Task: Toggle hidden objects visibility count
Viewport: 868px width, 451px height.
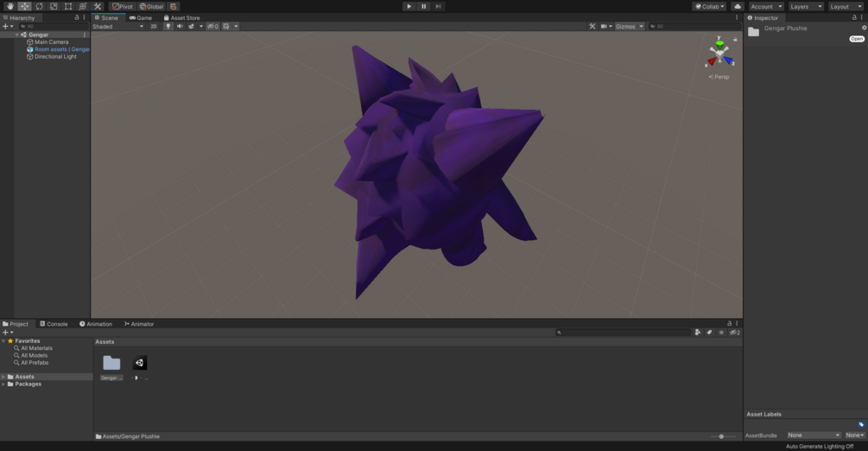Action: point(212,26)
